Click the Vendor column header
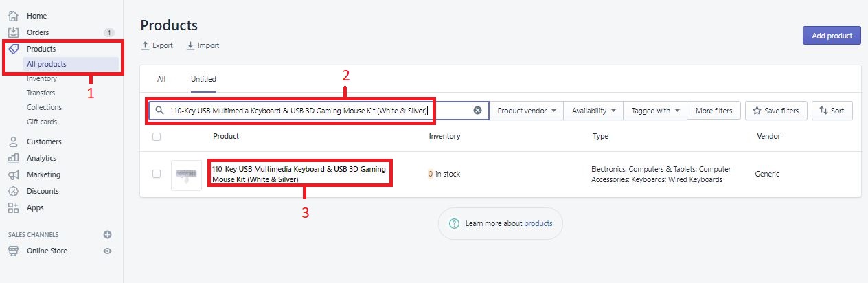The image size is (868, 283). 768,136
